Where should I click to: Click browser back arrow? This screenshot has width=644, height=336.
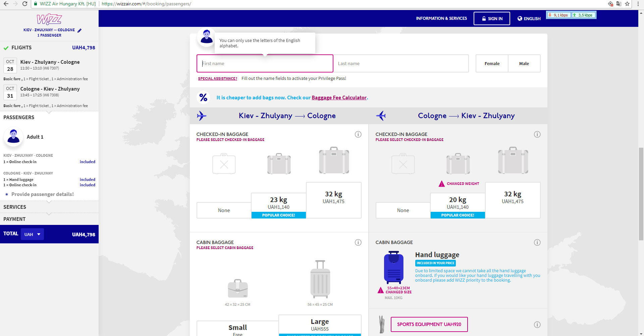click(x=6, y=4)
